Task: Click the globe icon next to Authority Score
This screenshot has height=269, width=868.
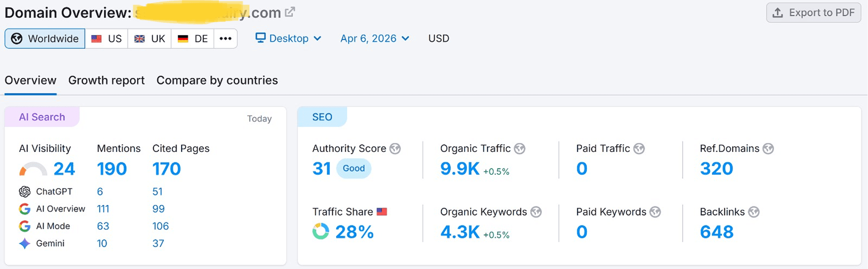Action: coord(395,149)
